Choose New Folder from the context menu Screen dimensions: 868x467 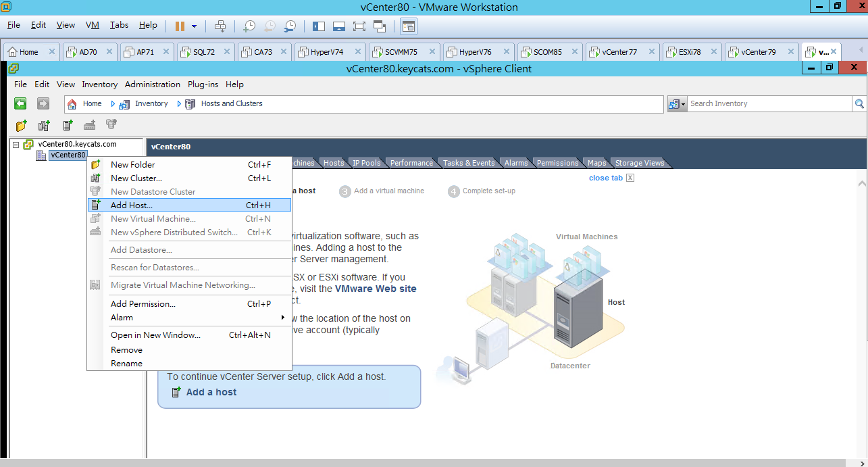(x=190, y=164)
